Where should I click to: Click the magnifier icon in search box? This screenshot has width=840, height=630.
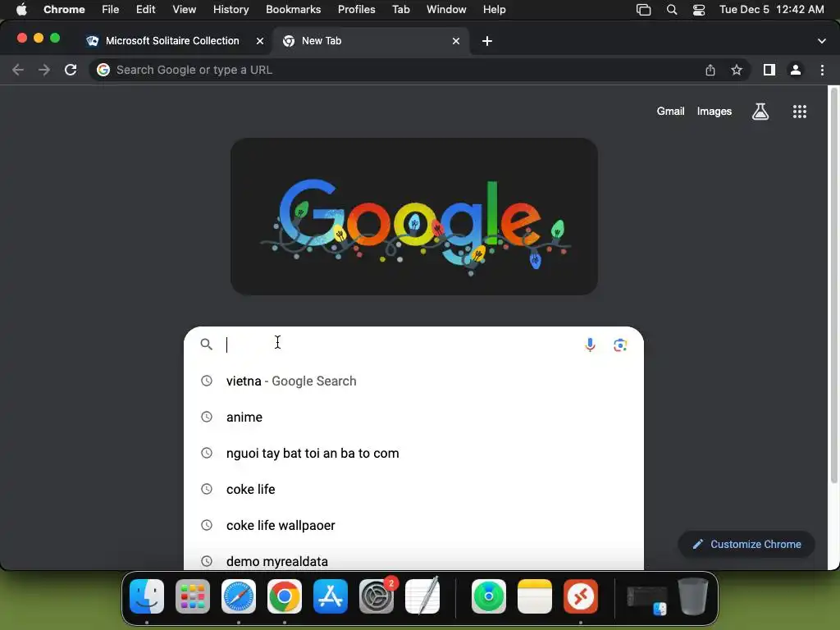(x=206, y=344)
